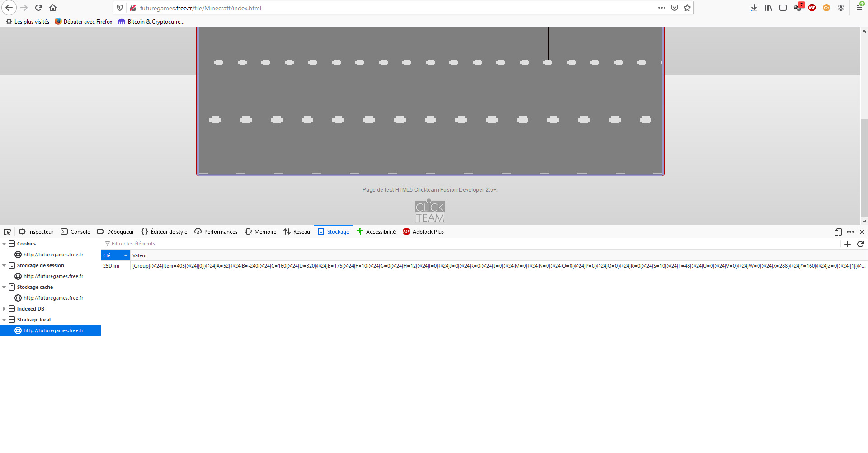Add a new storage item with plus icon
Viewport: 868px width, 453px height.
click(x=848, y=244)
